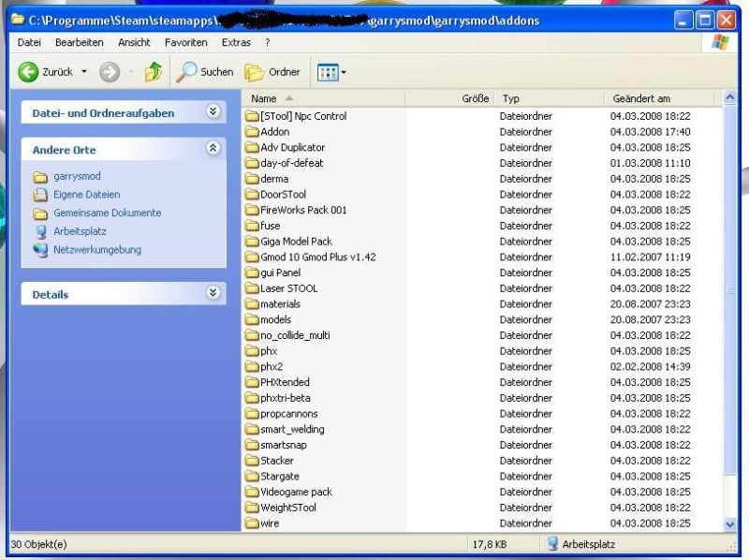Select the gui Panel folder icon
The height and width of the screenshot is (560, 749).
click(252, 273)
